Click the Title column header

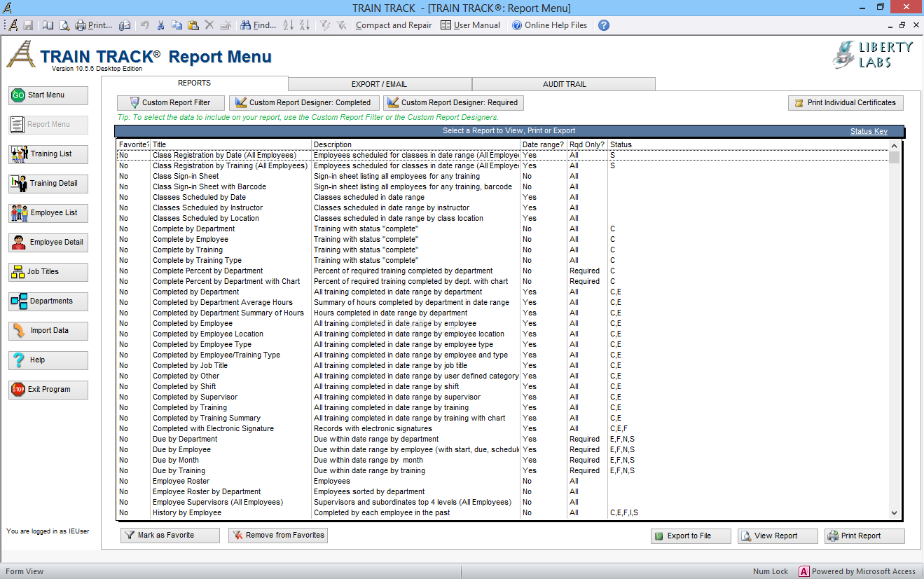tap(231, 144)
